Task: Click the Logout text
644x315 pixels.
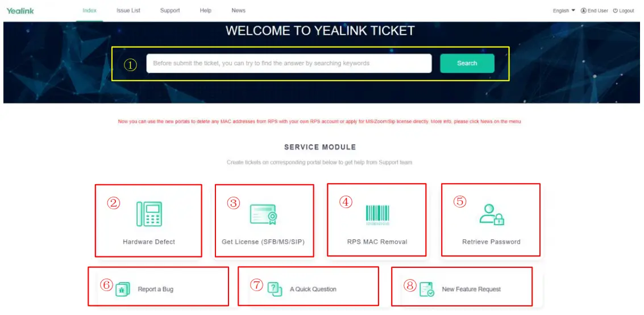Action: pos(627,11)
